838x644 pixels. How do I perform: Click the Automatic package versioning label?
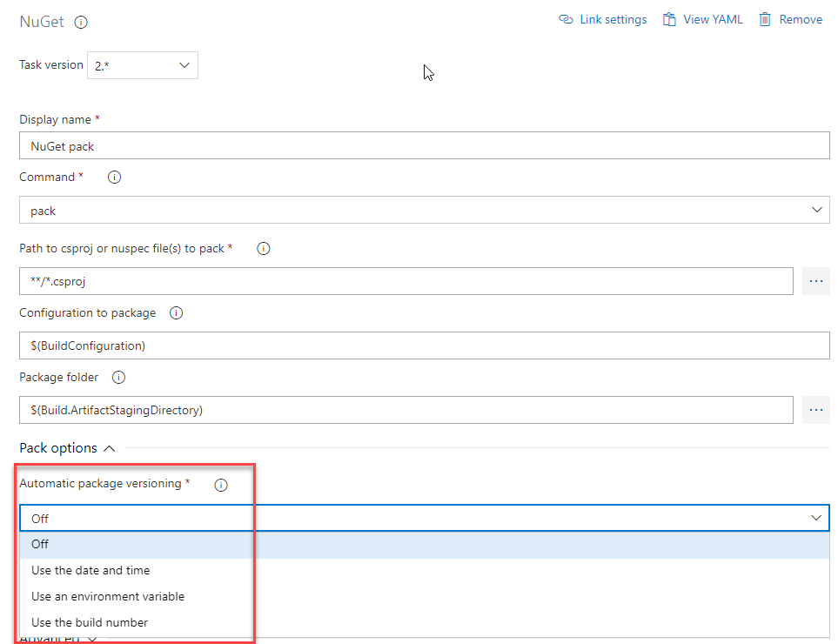100,483
